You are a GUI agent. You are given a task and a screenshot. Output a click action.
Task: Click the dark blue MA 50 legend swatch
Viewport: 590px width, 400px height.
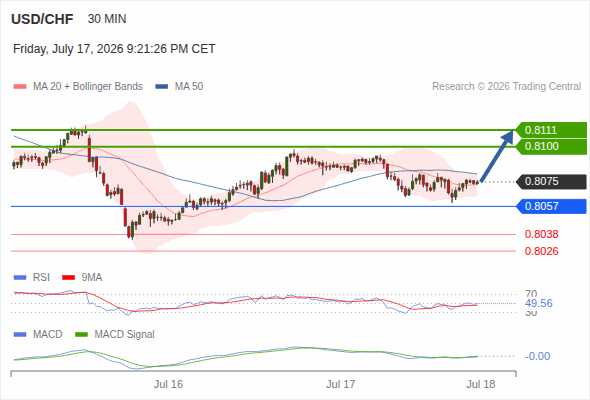pyautogui.click(x=162, y=87)
